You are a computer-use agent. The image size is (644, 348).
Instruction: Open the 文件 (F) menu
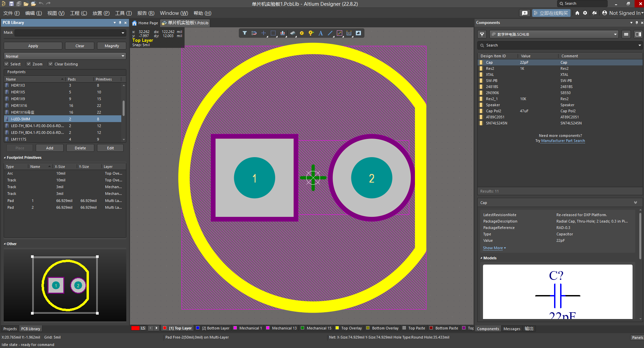tap(11, 13)
